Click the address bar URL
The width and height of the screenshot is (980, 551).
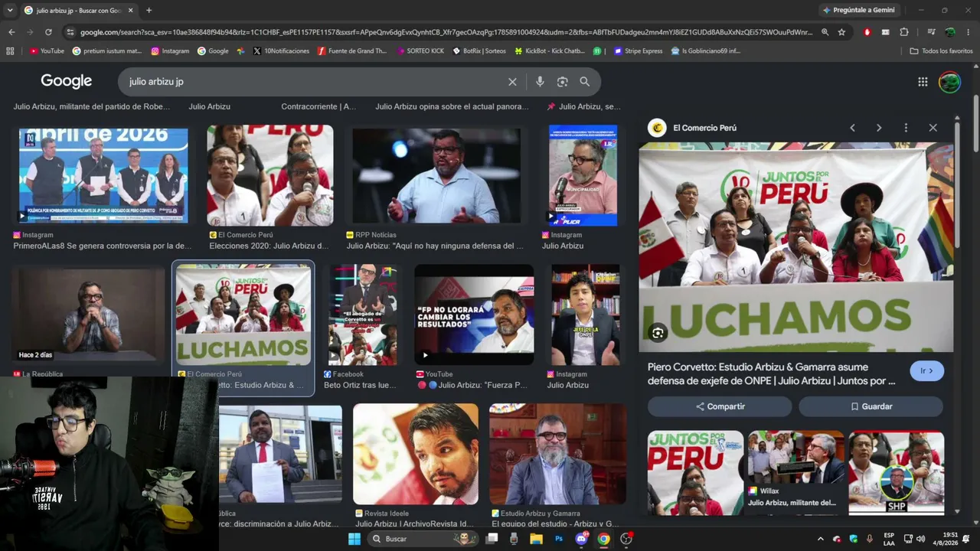pyautogui.click(x=446, y=32)
